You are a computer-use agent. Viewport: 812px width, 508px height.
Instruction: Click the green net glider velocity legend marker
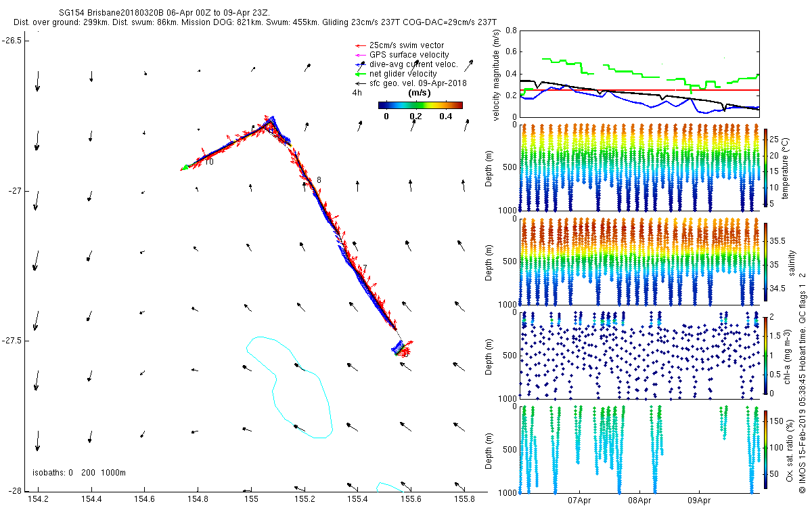(x=358, y=74)
